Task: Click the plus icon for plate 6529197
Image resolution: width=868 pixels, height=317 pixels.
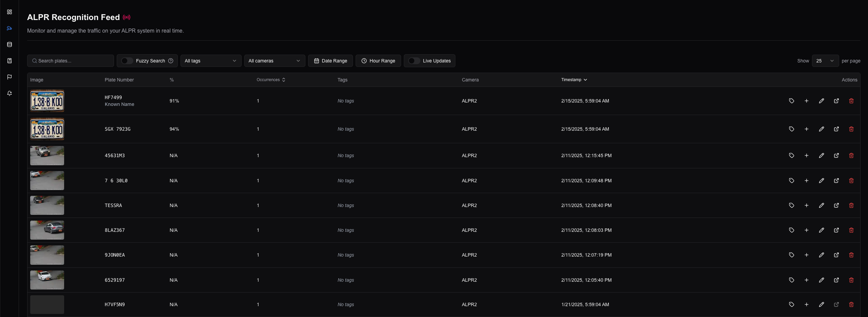Action: click(806, 280)
